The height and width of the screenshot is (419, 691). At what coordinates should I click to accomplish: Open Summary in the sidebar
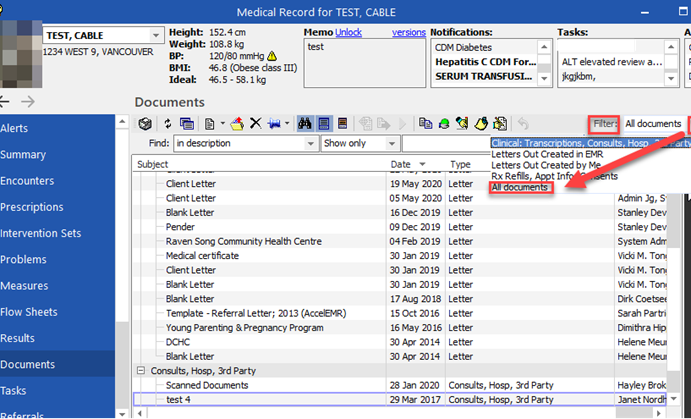click(57, 155)
